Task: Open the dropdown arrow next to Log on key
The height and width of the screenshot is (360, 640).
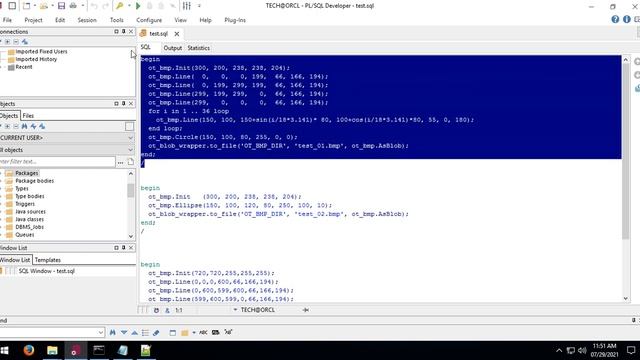Action: tap(129, 6)
